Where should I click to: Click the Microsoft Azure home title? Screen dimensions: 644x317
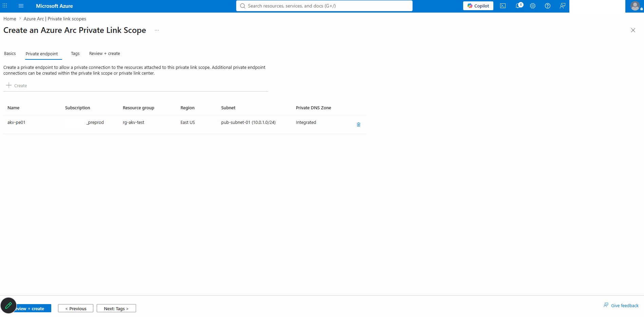[54, 6]
